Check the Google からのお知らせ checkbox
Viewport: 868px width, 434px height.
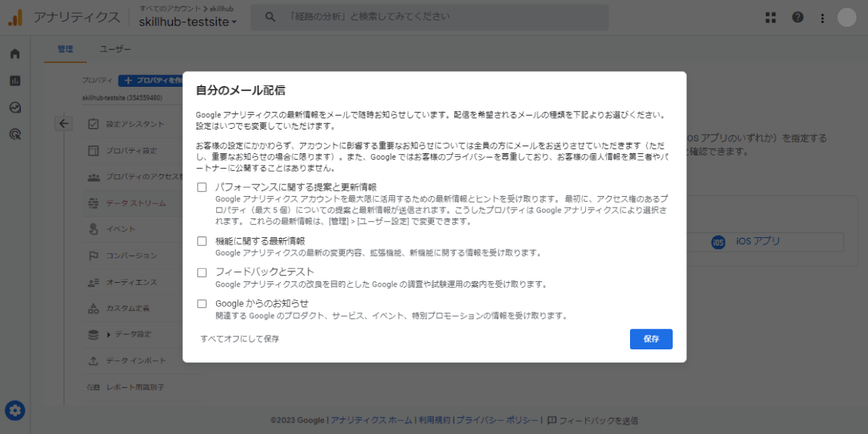[202, 304]
